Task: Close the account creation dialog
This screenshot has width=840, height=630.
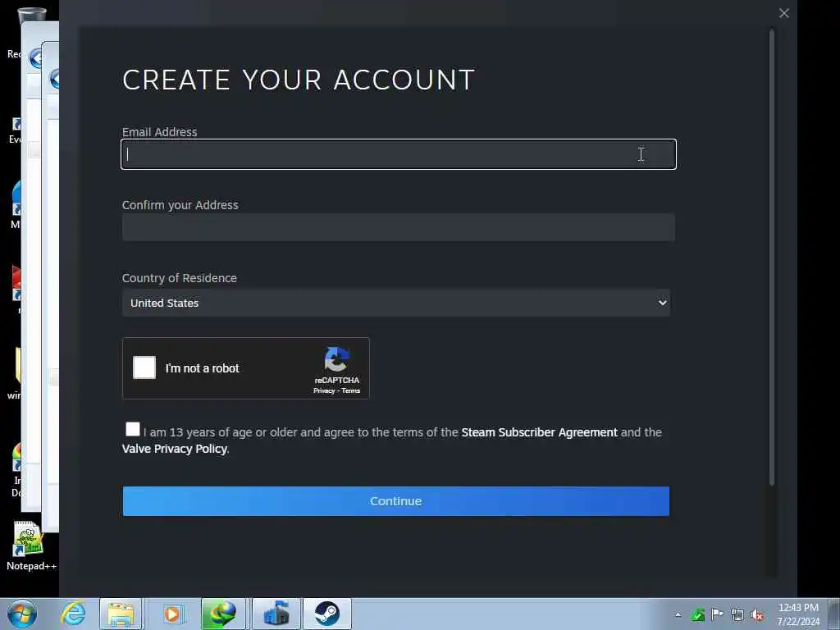Action: 783,13
